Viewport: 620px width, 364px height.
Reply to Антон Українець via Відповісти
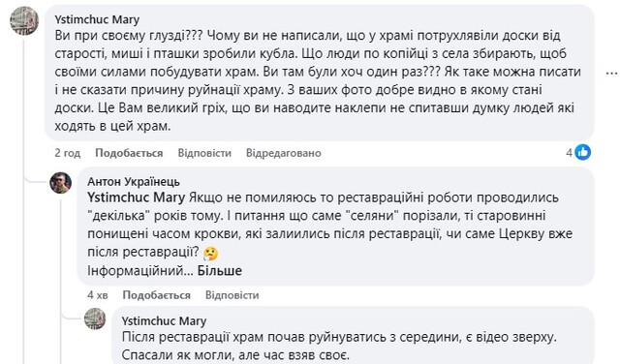pyautogui.click(x=232, y=295)
